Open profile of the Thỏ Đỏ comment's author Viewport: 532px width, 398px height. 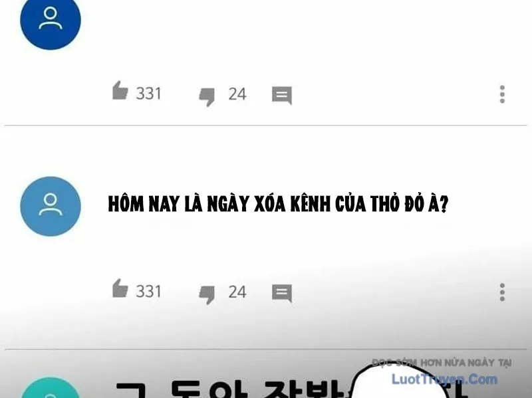pyautogui.click(x=51, y=206)
